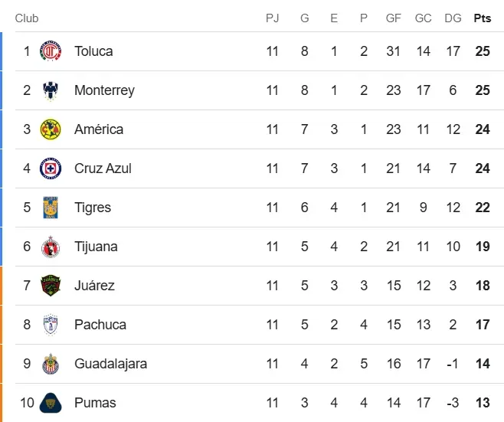This screenshot has height=422, width=504.
Task: Select the Guadalajara club crest icon
Action: click(51, 364)
